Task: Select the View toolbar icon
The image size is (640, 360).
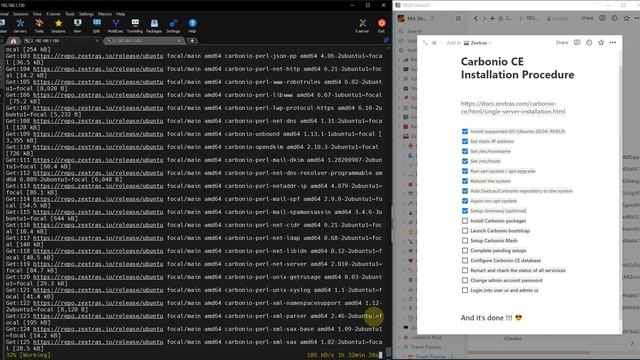Action: (x=77, y=26)
